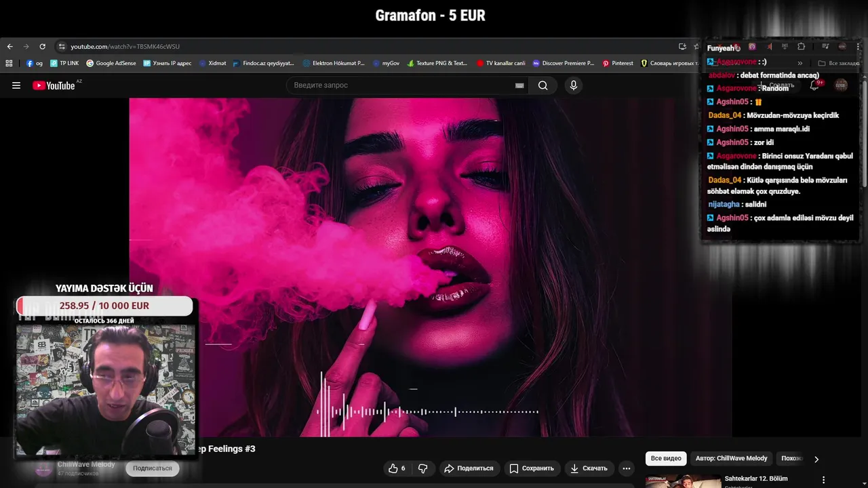
Task: Open the Xidmat bookmark
Action: coord(212,63)
